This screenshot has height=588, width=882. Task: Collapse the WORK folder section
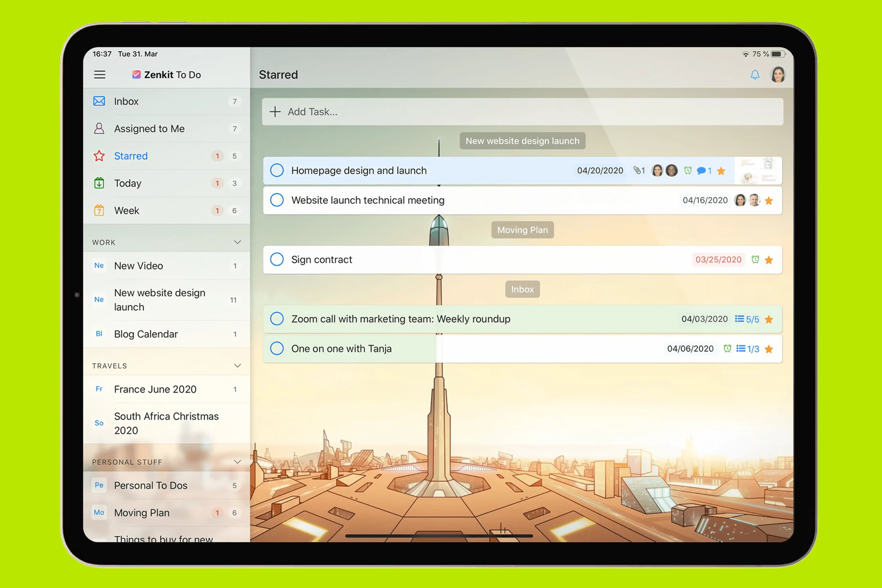click(x=237, y=242)
